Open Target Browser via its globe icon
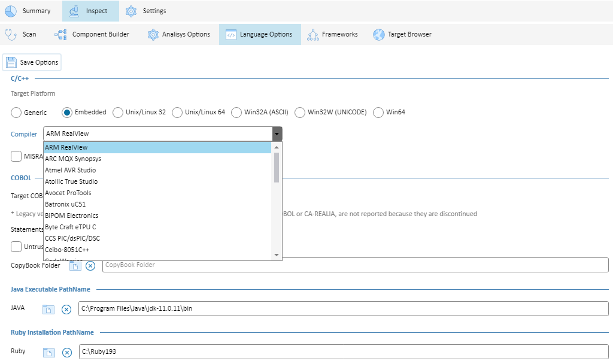The image size is (613, 364). tap(379, 34)
